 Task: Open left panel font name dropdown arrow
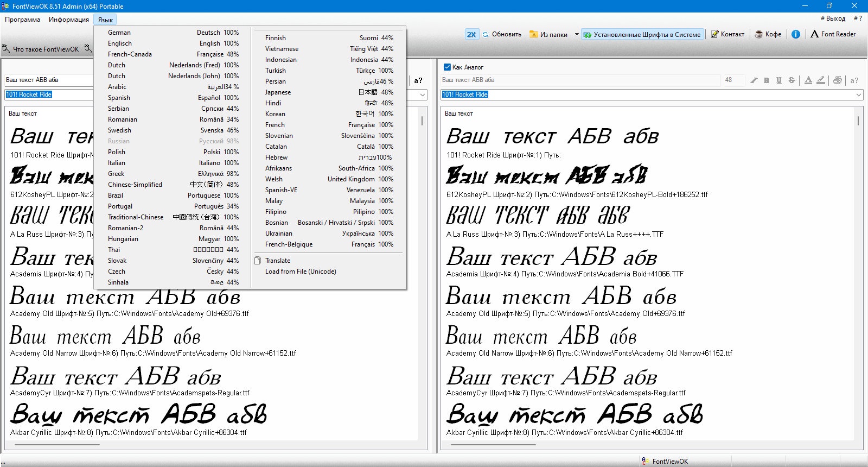pyautogui.click(x=423, y=94)
